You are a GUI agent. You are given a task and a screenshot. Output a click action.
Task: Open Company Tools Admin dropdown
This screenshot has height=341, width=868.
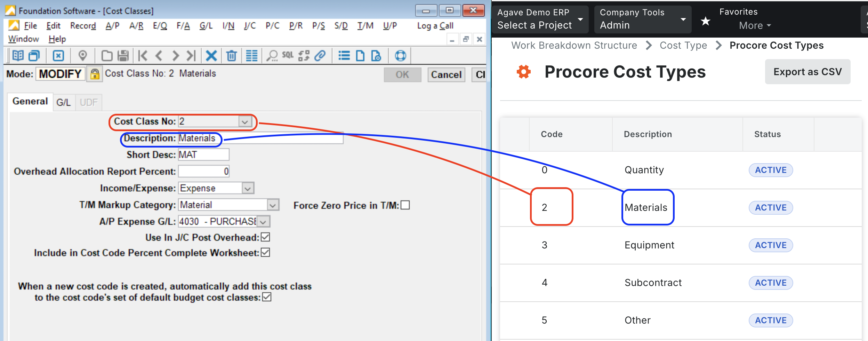point(643,19)
